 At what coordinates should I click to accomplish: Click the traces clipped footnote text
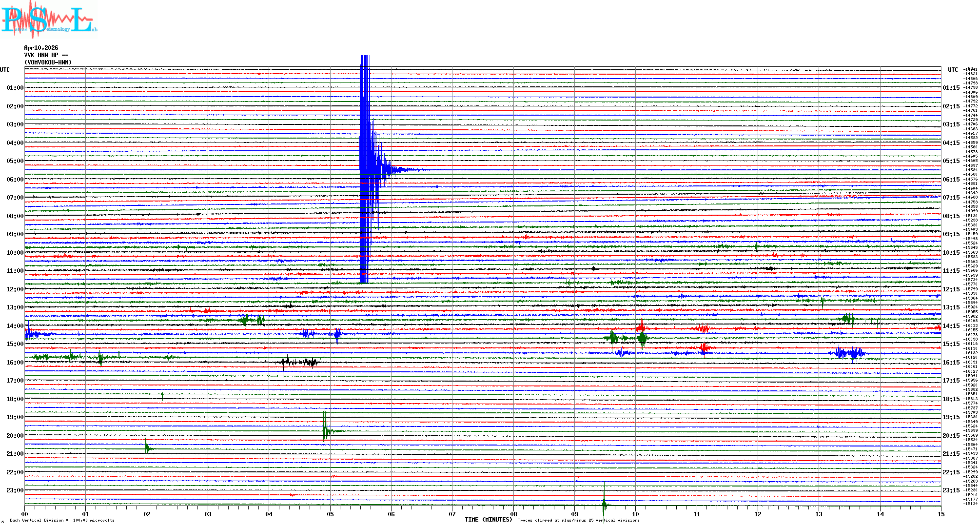tap(578, 521)
